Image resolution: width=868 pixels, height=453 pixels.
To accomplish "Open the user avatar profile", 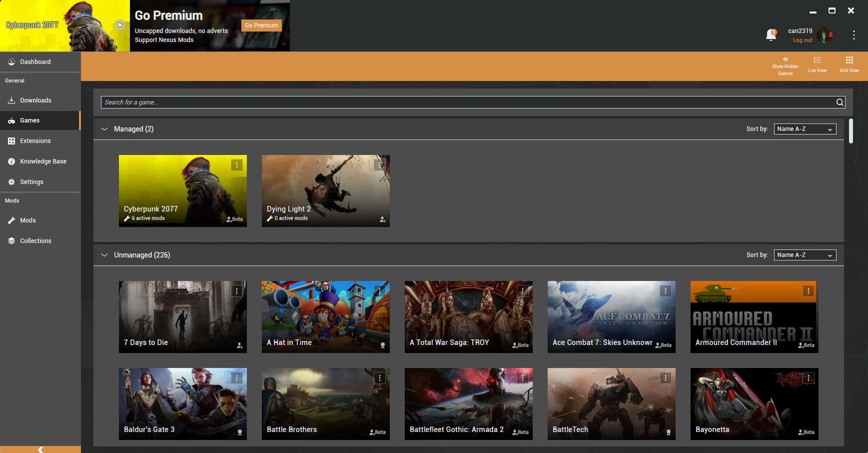I will tap(825, 35).
